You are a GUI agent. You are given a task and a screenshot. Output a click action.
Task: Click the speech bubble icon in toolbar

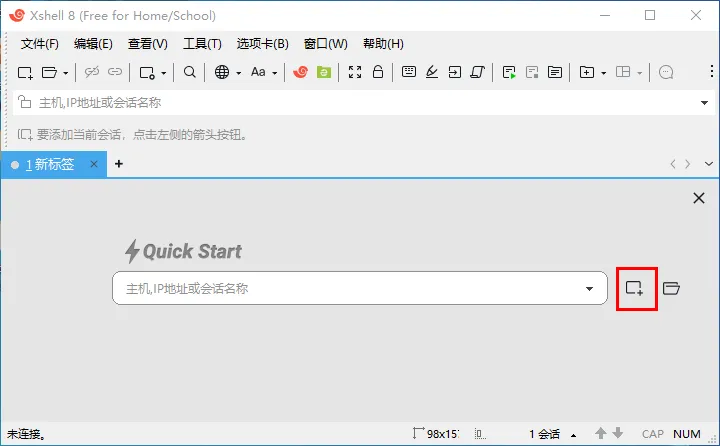coord(666,72)
